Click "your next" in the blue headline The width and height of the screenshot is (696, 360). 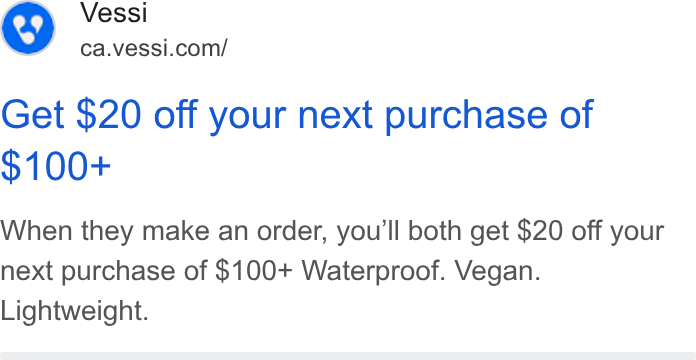pyautogui.click(x=291, y=116)
